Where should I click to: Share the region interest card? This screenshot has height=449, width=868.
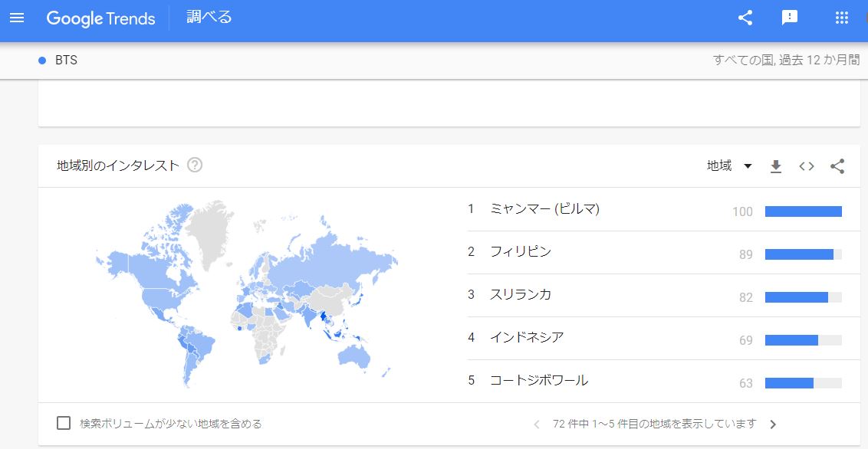point(837,166)
